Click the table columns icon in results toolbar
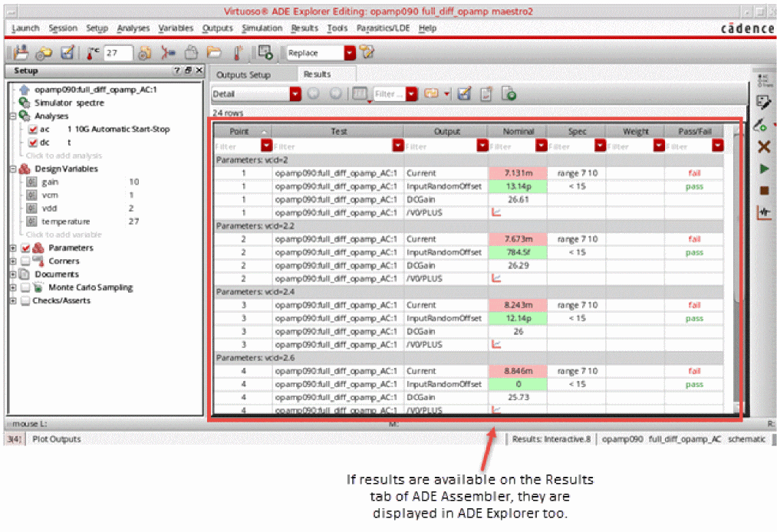 pos(360,93)
